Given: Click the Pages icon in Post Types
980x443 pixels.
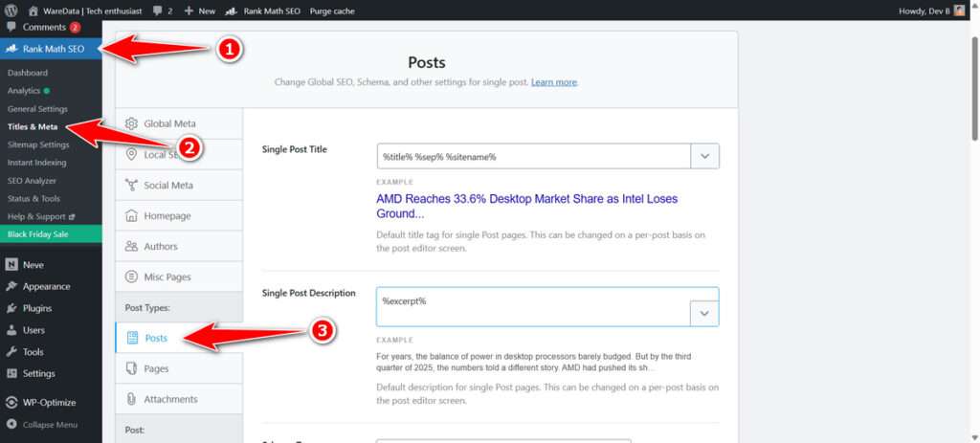Looking at the screenshot, I should coord(131,368).
